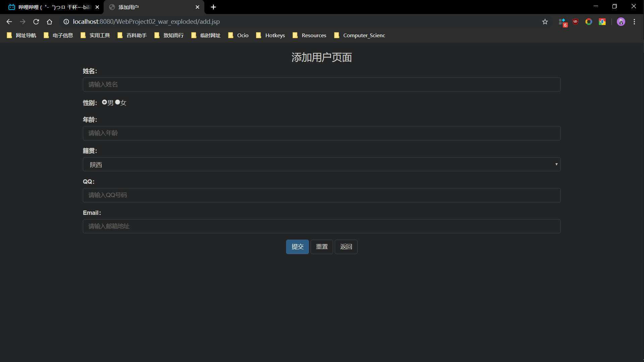Go back with the 返回 button
The image size is (644, 362).
point(346,247)
